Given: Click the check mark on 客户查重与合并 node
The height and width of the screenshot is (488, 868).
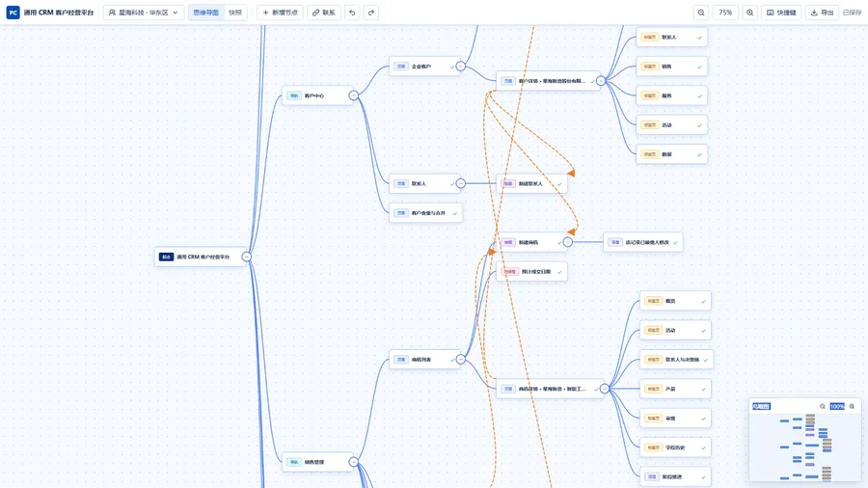Looking at the screenshot, I should point(454,213).
